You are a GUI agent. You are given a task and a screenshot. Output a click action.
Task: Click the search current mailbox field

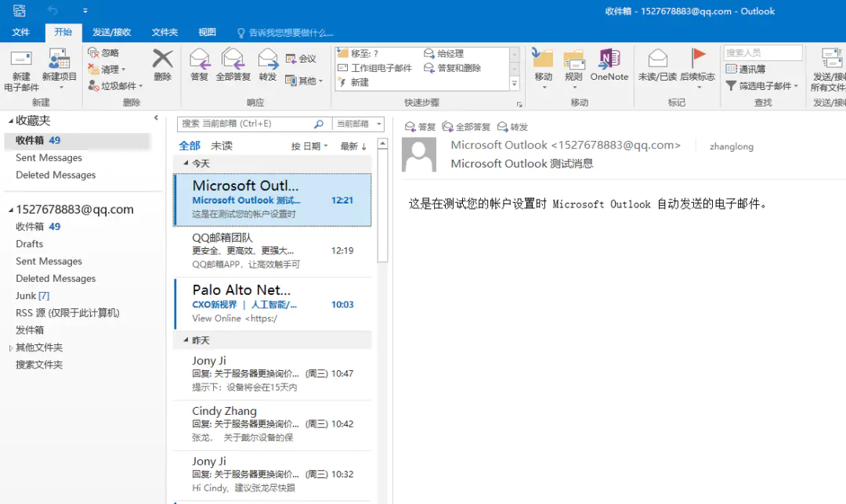coord(247,124)
